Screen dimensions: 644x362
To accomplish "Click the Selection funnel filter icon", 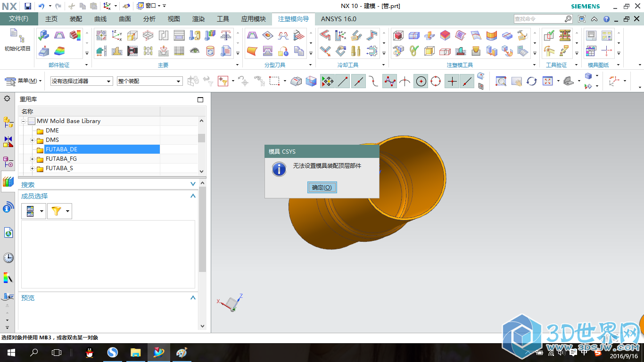I will (x=223, y=81).
